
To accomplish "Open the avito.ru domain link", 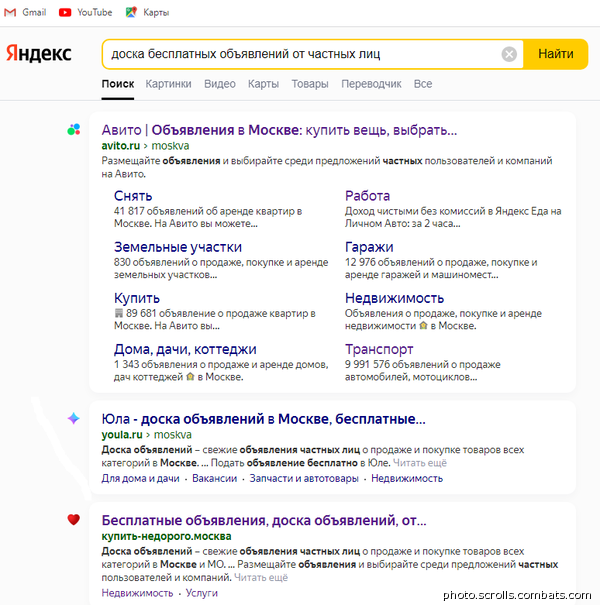I will (120, 146).
